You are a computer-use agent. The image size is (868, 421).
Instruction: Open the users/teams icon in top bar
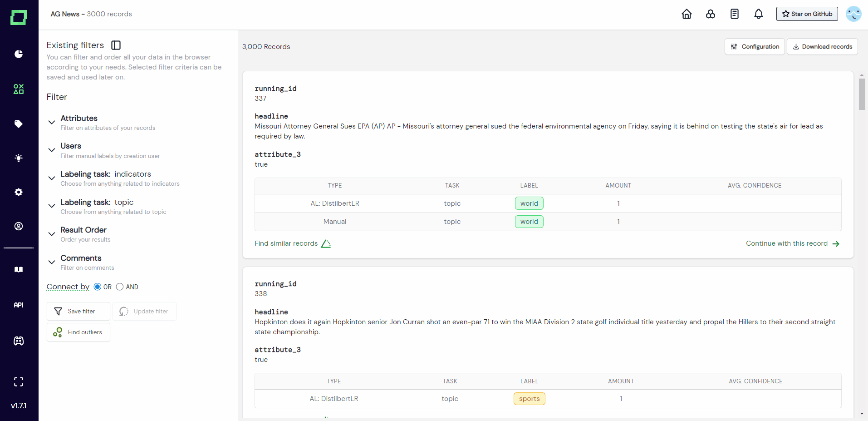tap(711, 14)
